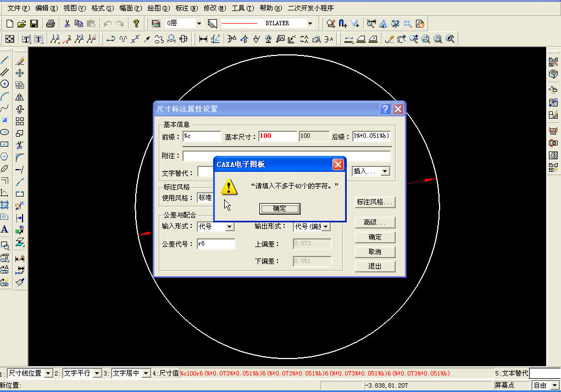Select the Text tool letter A
This screenshot has width=561, height=392.
click(4, 229)
